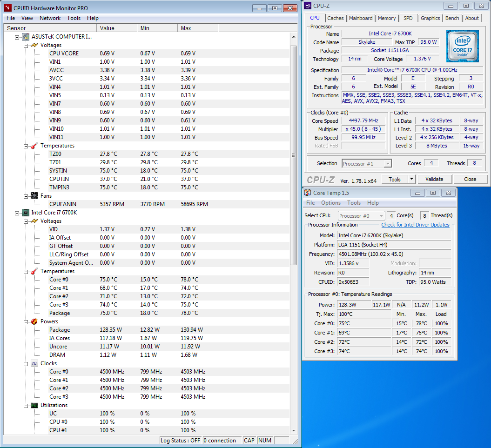Click the thermometer icon above Core #0 temperatures
491x448 pixels.
tap(34, 271)
